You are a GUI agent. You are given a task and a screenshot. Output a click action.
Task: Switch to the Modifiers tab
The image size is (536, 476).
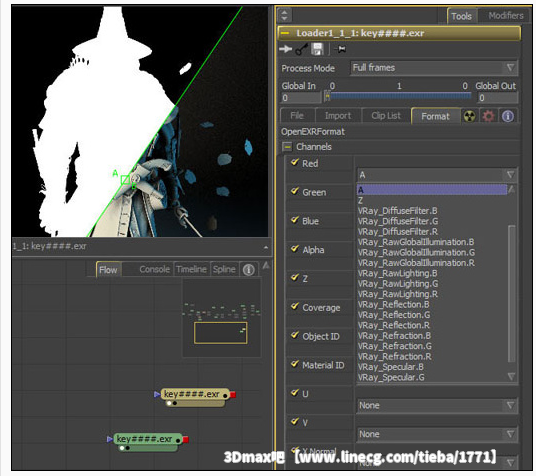click(505, 16)
